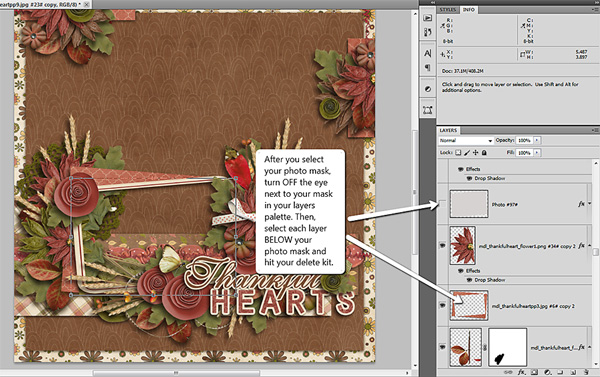This screenshot has height=377, width=600.
Task: Open the Character panel icon
Action: click(x=427, y=53)
